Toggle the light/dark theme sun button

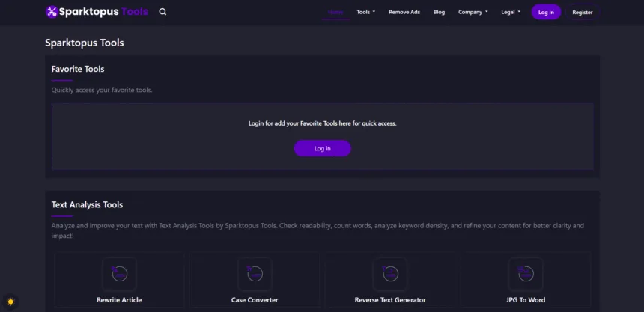click(10, 302)
